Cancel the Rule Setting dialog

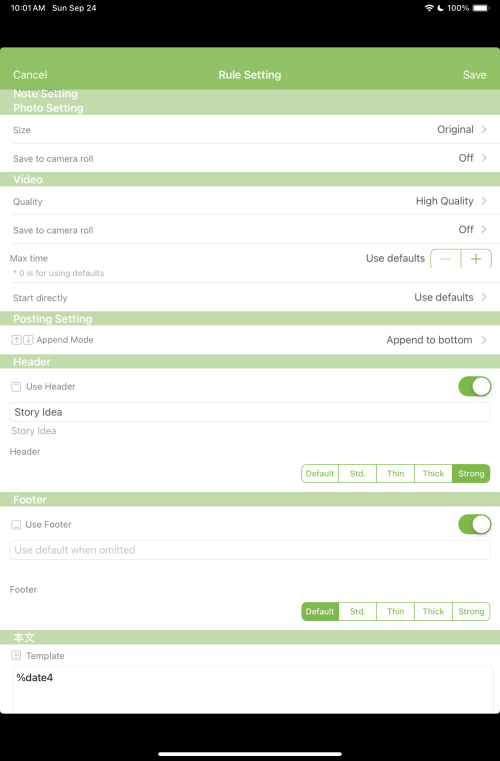pos(30,75)
